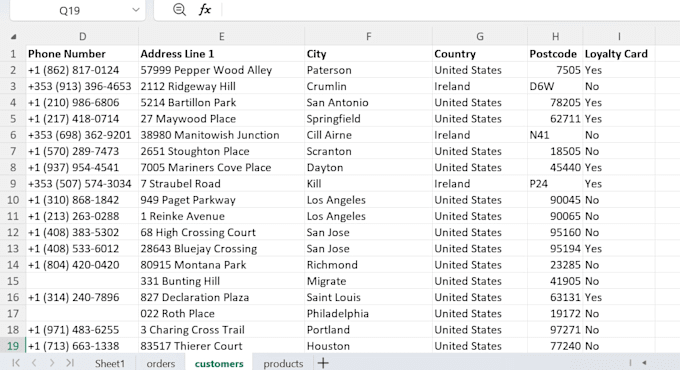Select the San Antonio cell
Viewport: 680px width, 370px height.
(x=369, y=103)
